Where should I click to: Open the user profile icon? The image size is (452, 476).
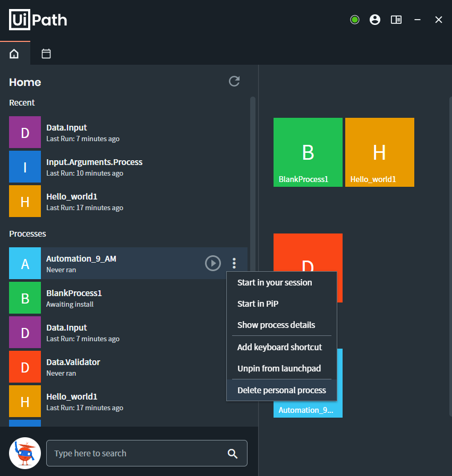(x=375, y=20)
